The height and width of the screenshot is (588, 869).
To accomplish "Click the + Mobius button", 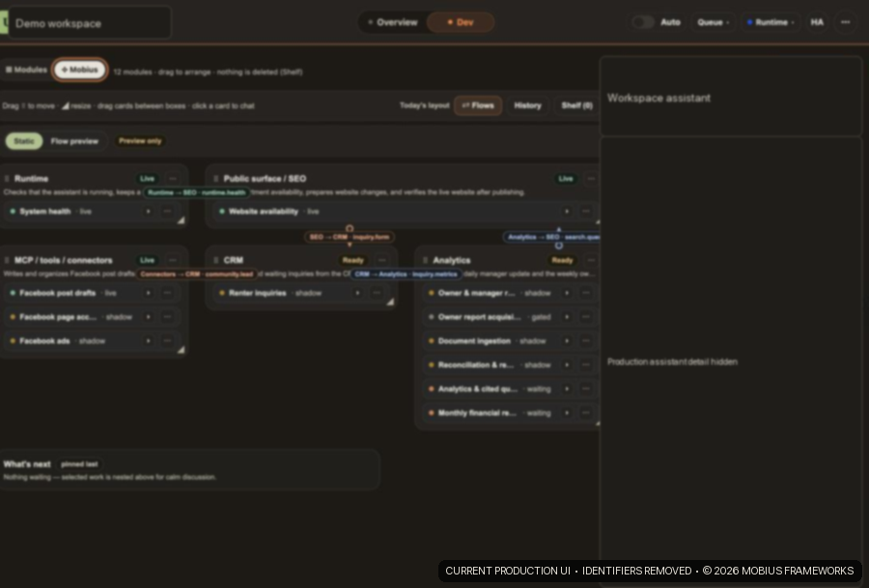I will [80, 70].
